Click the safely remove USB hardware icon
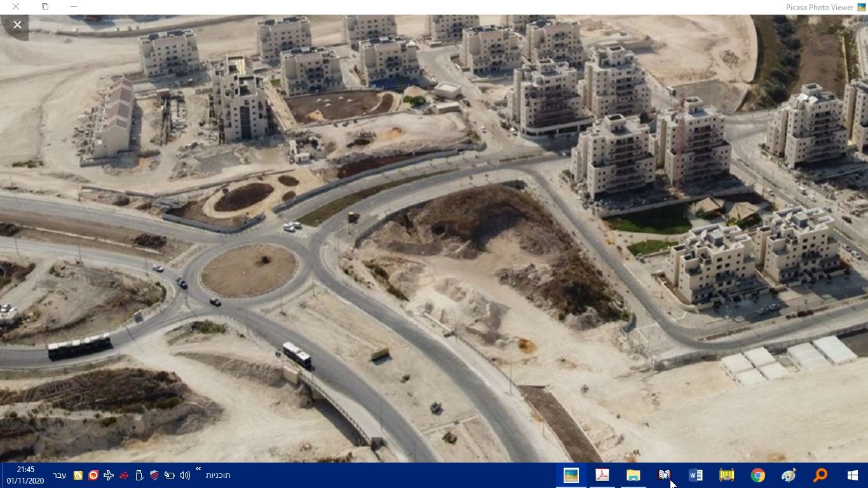The height and width of the screenshot is (488, 868). pos(139,475)
